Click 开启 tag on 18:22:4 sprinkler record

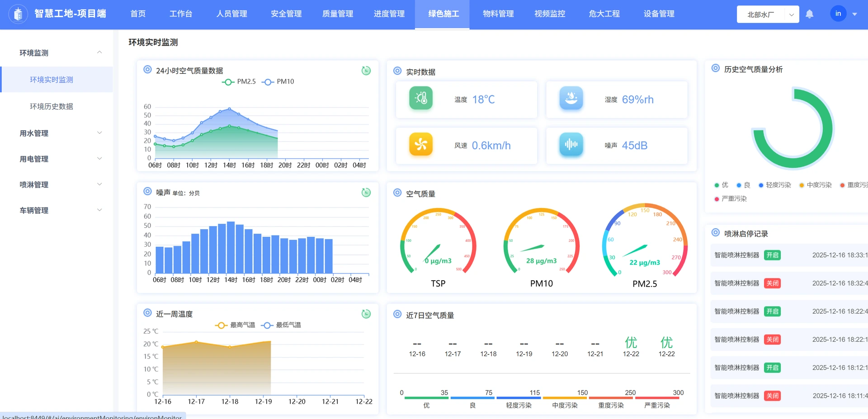[773, 311]
